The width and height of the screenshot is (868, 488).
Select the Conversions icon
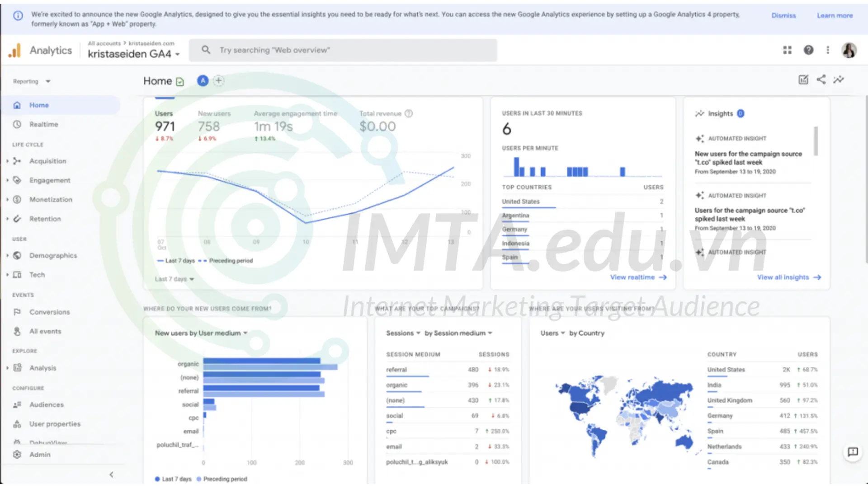click(x=17, y=312)
